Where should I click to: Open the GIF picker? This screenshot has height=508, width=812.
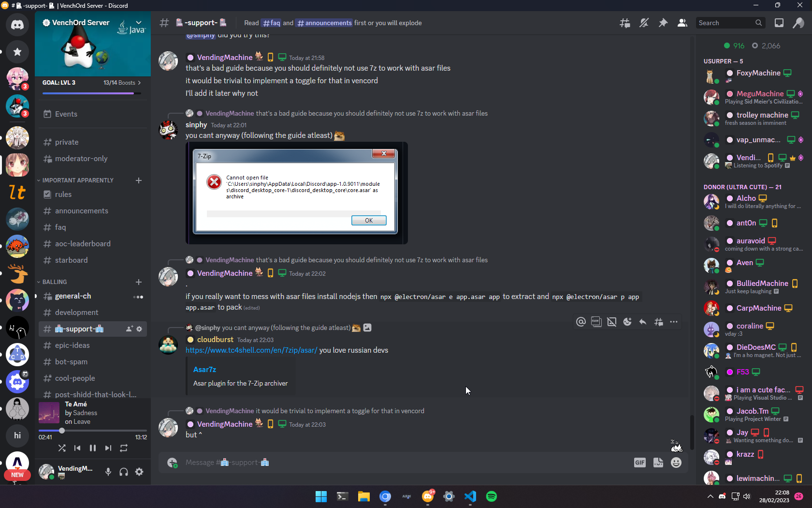(x=640, y=463)
